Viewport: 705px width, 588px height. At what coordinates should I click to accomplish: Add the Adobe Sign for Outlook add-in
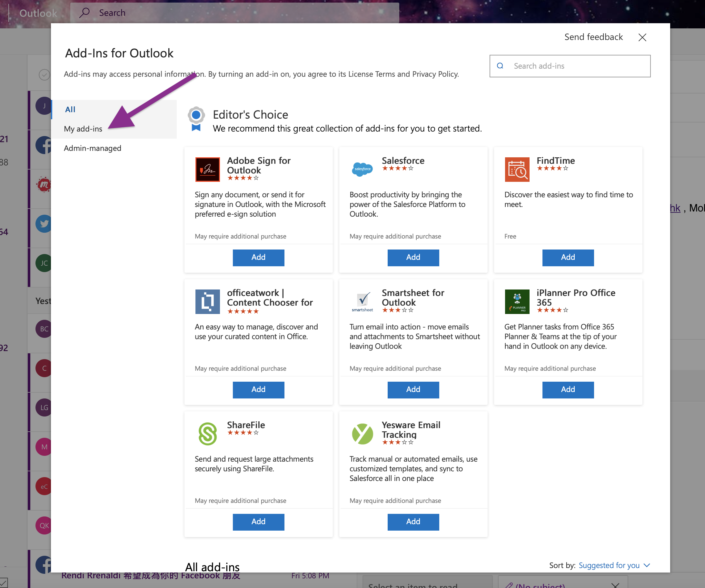tap(259, 258)
